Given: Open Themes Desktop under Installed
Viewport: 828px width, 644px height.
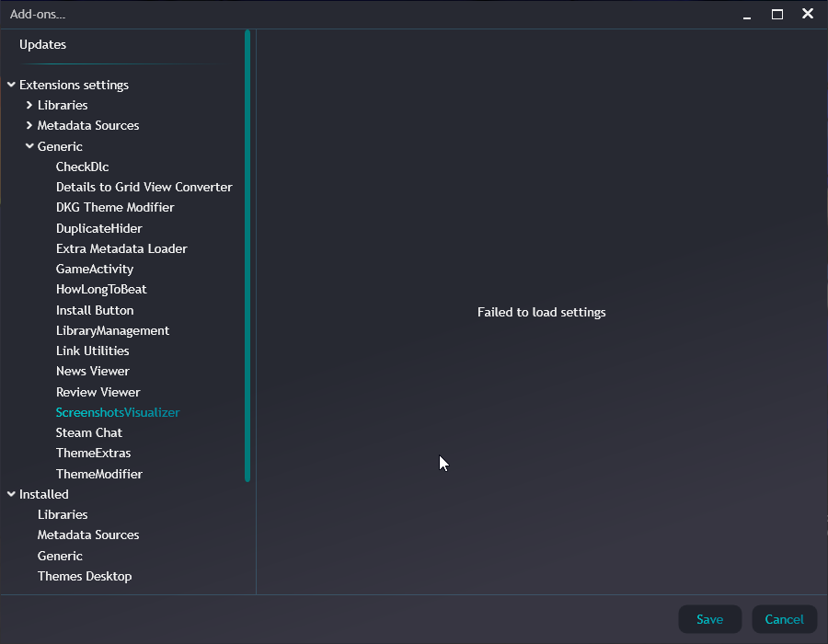Looking at the screenshot, I should 85,576.
